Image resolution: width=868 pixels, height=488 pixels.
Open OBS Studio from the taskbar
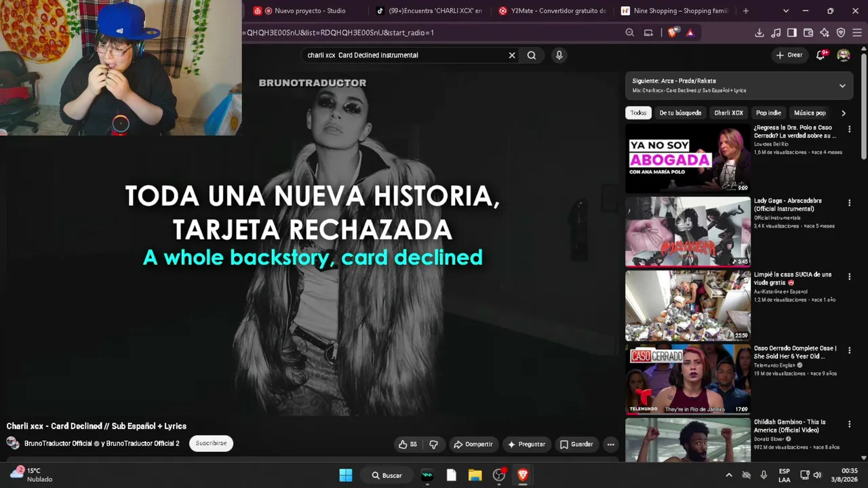coord(499,475)
